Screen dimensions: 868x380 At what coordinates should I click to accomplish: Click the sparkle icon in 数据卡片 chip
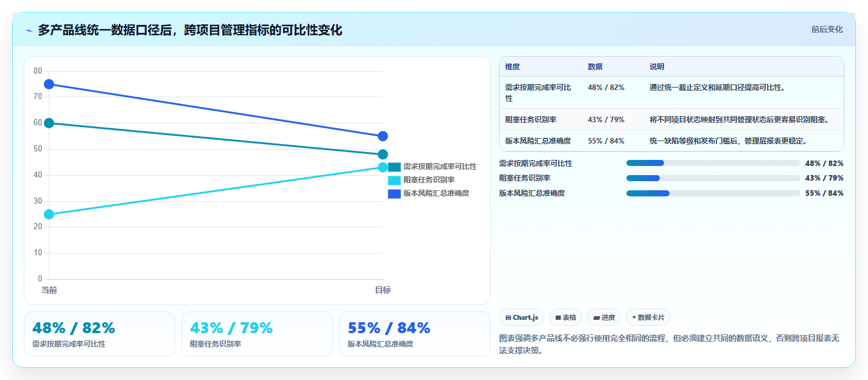634,317
